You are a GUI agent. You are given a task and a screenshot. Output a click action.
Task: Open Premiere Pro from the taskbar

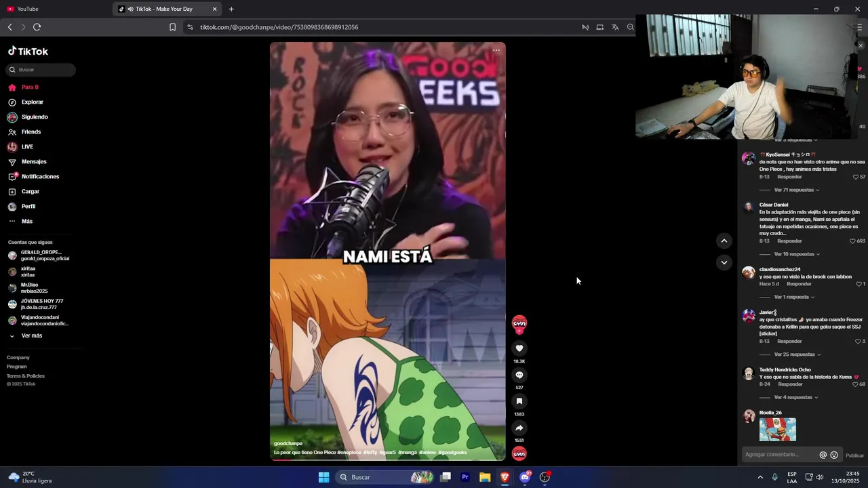[465, 477]
